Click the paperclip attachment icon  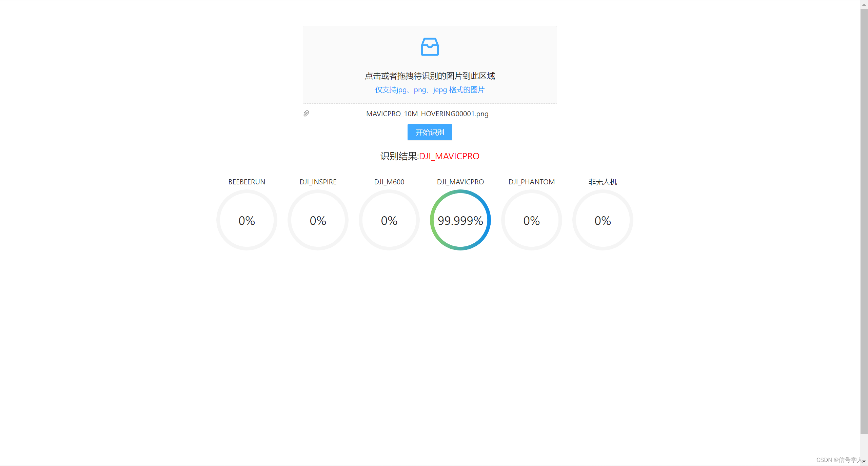(x=306, y=114)
